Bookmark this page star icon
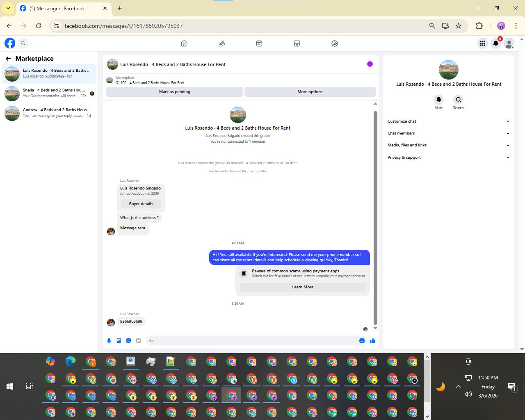 point(459,26)
